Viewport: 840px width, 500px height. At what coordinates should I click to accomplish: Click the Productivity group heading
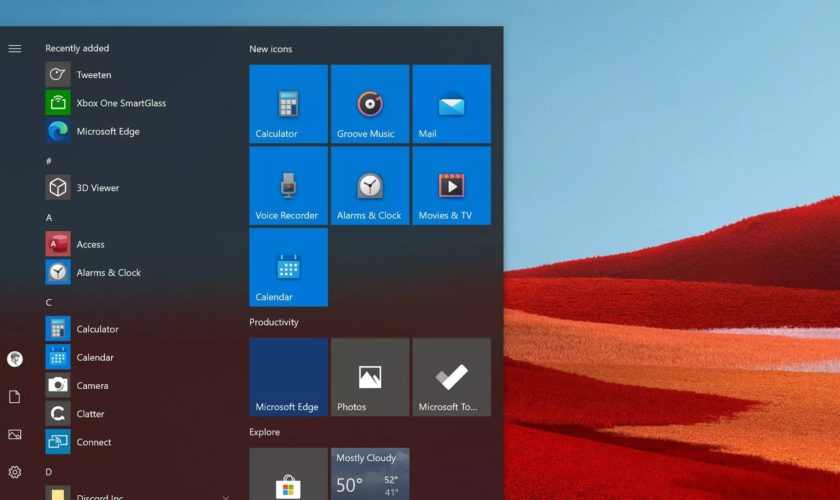(x=274, y=322)
